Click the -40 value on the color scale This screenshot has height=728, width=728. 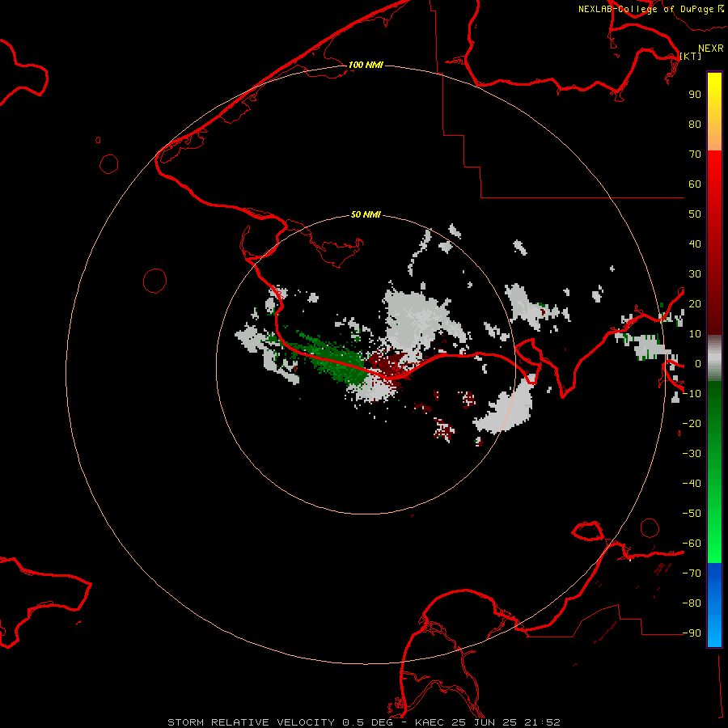pyautogui.click(x=692, y=484)
